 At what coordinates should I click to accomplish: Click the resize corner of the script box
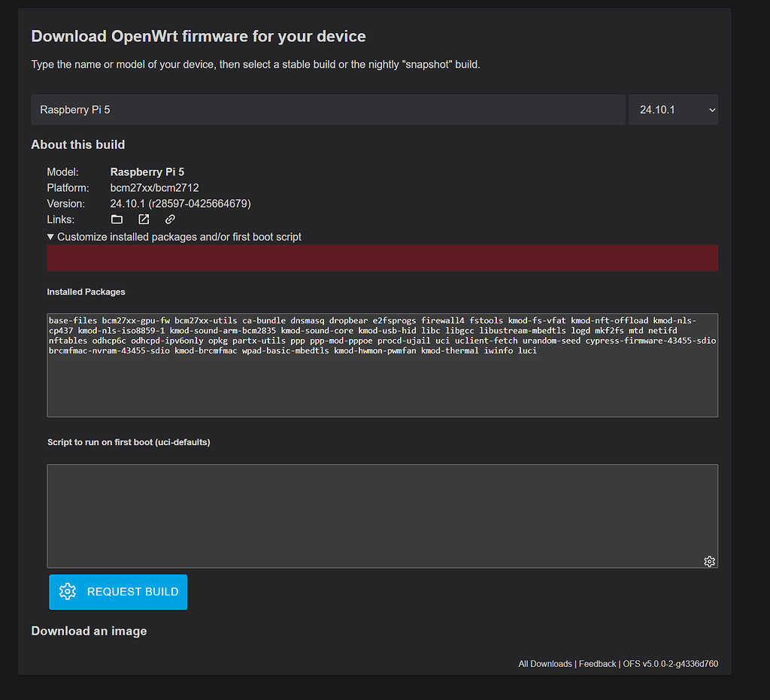[715, 565]
